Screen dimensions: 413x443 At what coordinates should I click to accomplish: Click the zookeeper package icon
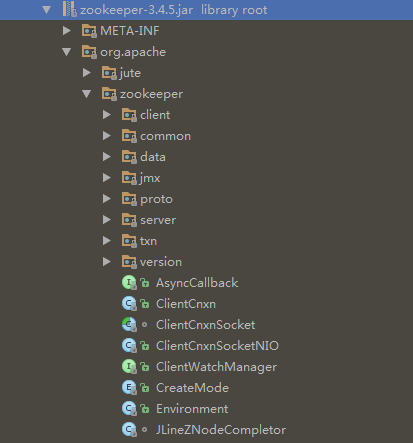(109, 94)
